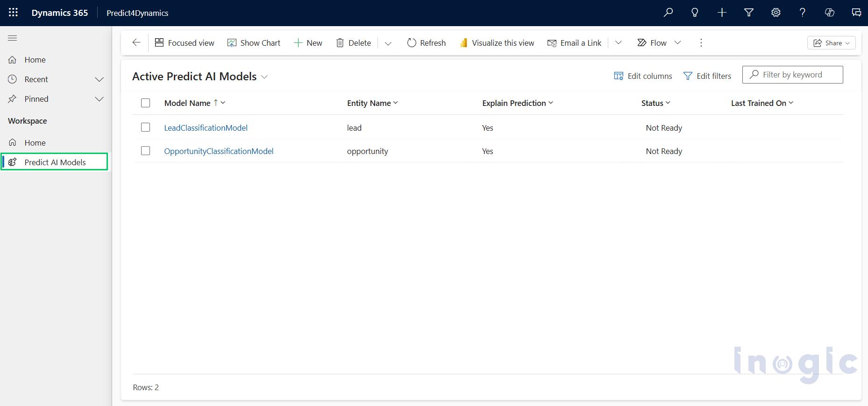This screenshot has width=868, height=406.
Task: Click the Delete command
Action: 354,43
